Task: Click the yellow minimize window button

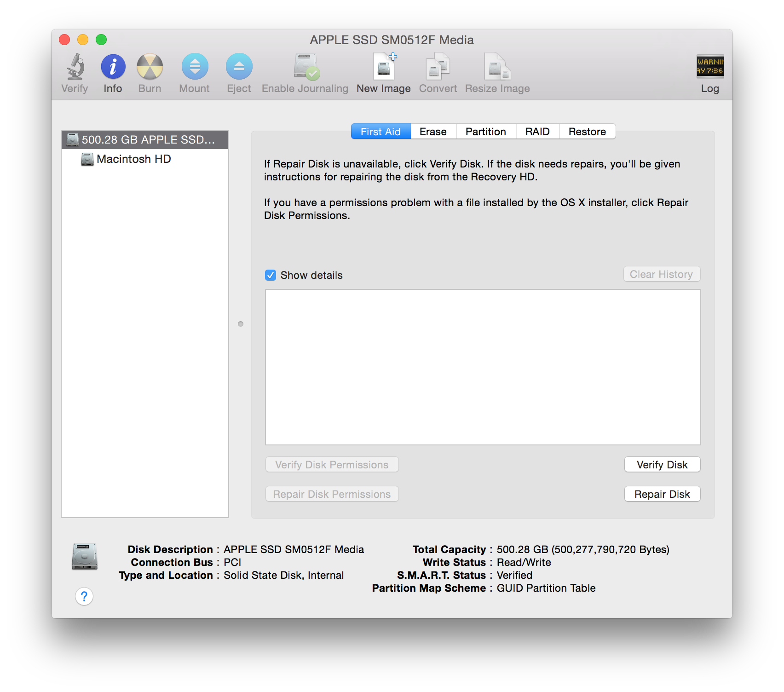Action: (x=83, y=40)
